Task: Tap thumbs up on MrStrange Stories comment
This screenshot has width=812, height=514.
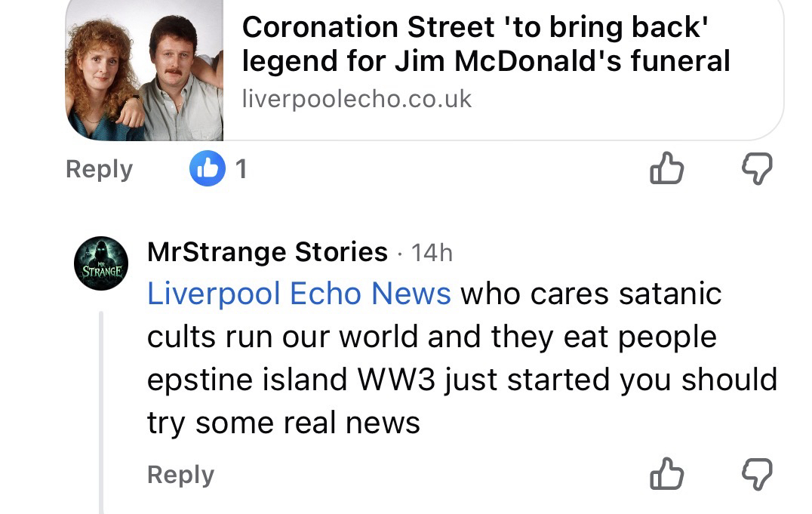Action: [666, 475]
